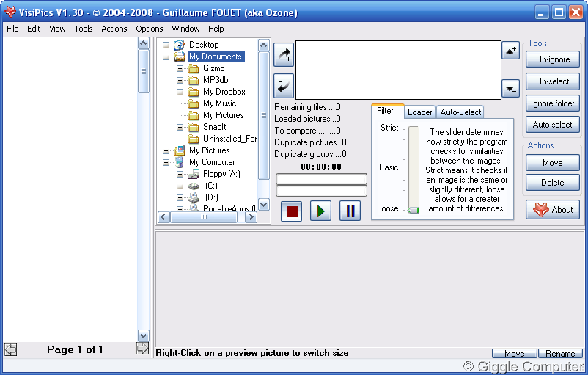This screenshot has width=588, height=375.
Task: Open the Edit menu
Action: [x=34, y=29]
